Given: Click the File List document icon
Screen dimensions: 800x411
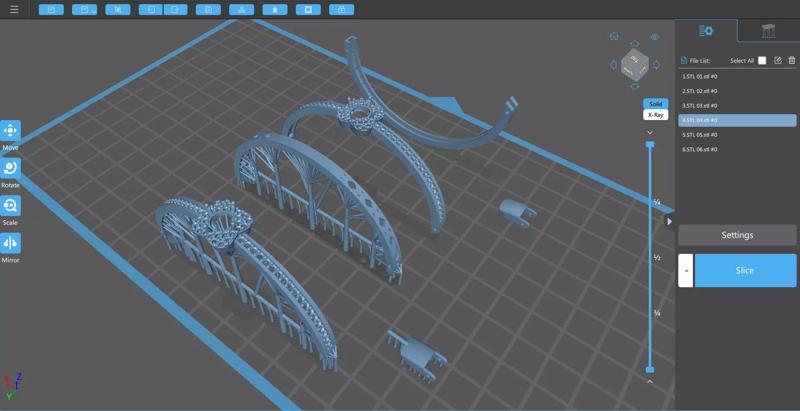Looking at the screenshot, I should click(x=684, y=61).
